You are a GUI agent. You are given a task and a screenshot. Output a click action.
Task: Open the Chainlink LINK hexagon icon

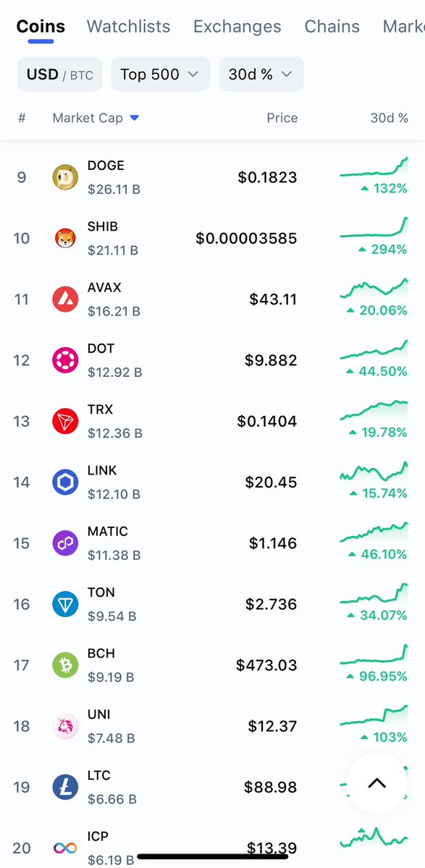click(65, 482)
